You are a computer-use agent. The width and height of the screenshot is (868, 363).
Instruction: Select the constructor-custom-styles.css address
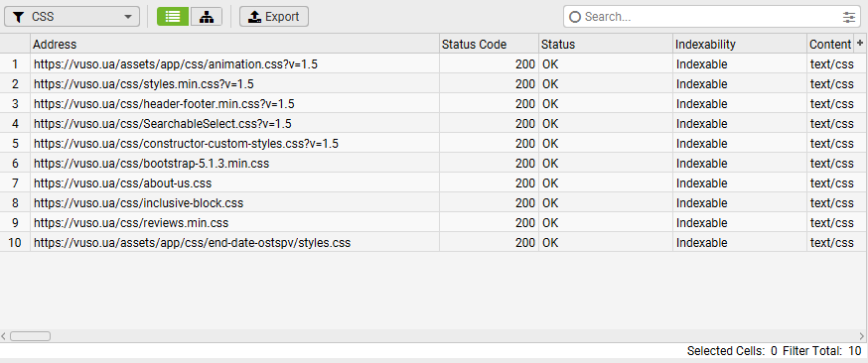click(186, 144)
